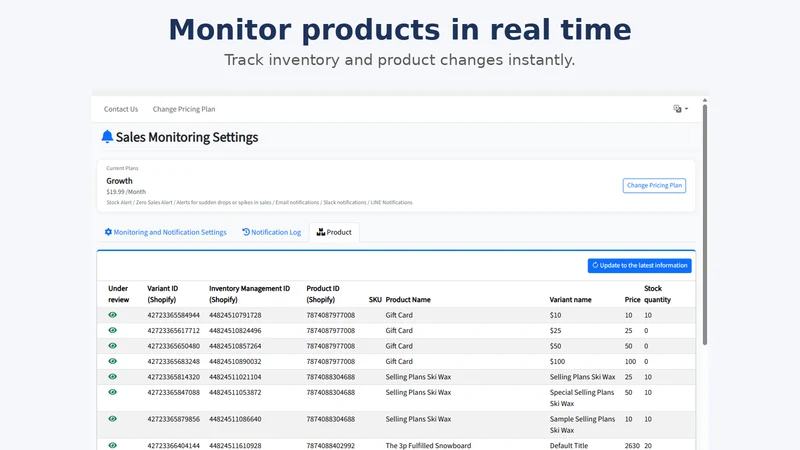The width and height of the screenshot is (800, 450).
Task: Click the Product Name column header
Action: pos(408,299)
